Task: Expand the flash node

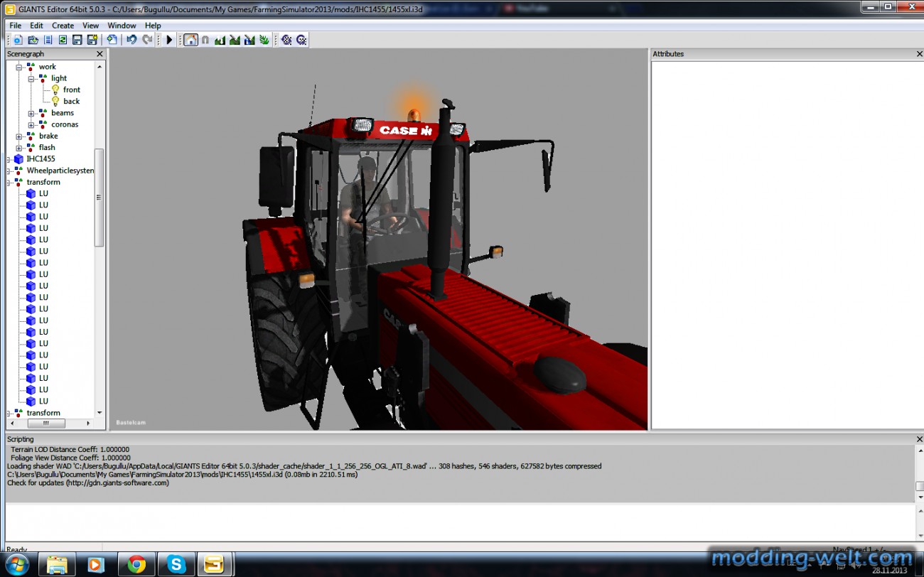Action: point(19,148)
